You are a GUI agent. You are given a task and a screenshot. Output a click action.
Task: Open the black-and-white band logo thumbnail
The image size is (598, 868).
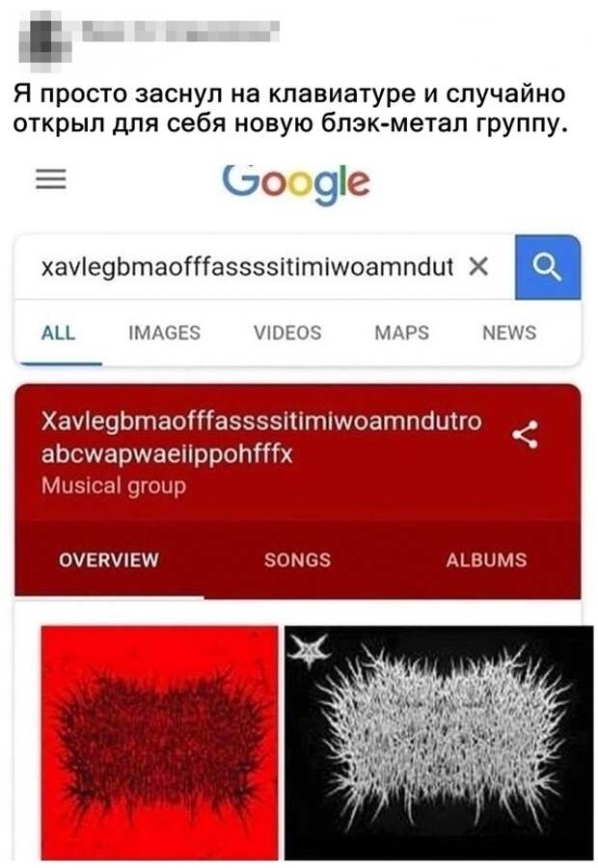tap(439, 743)
